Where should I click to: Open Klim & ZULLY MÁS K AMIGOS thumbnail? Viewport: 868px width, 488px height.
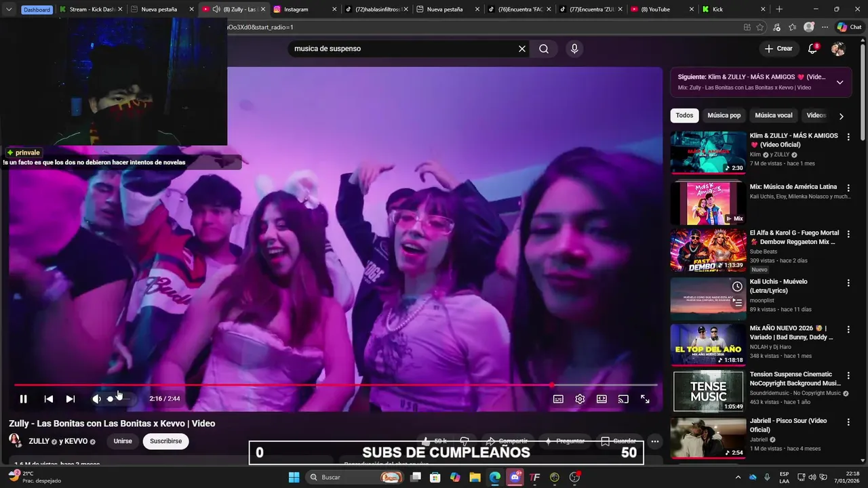point(708,152)
